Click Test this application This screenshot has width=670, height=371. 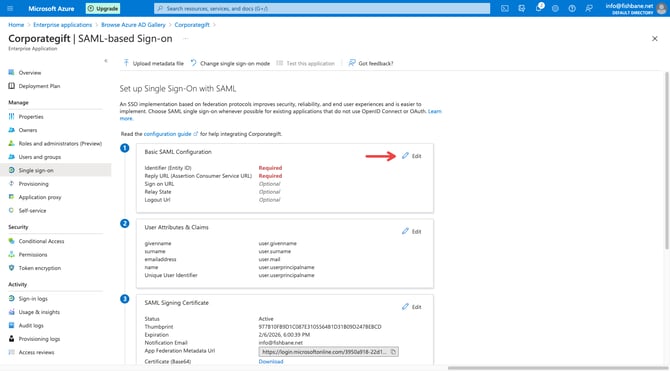point(306,63)
